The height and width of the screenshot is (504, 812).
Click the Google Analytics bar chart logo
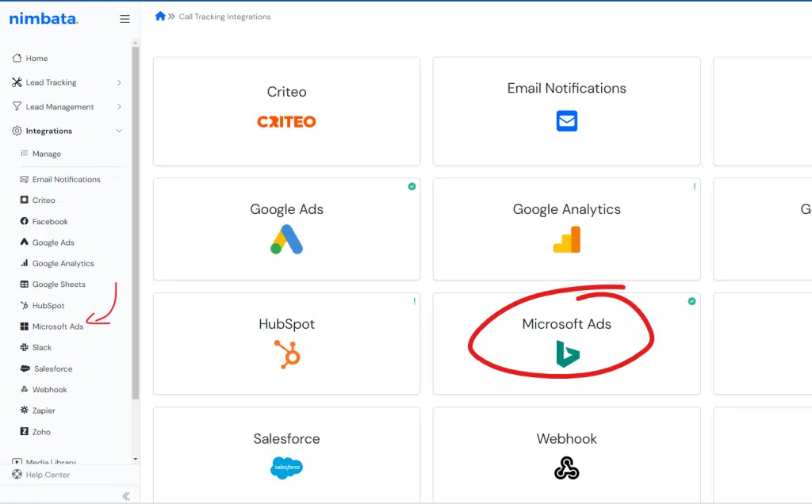(x=566, y=239)
